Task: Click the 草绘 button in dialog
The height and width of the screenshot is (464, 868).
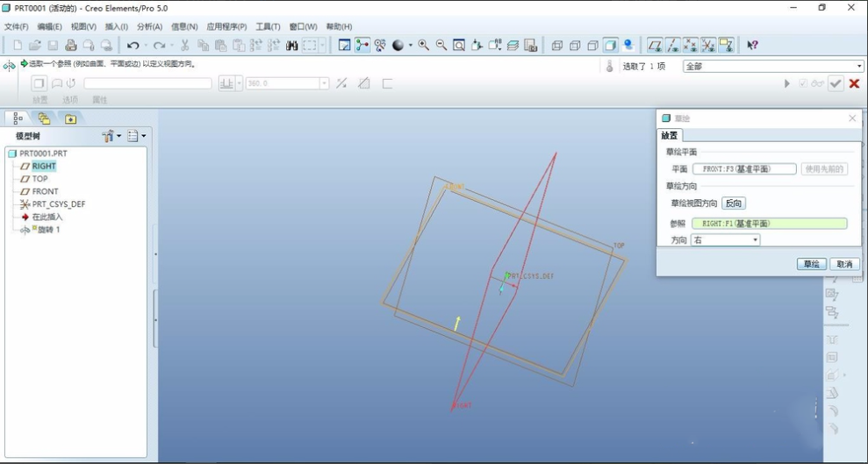Action: click(812, 264)
